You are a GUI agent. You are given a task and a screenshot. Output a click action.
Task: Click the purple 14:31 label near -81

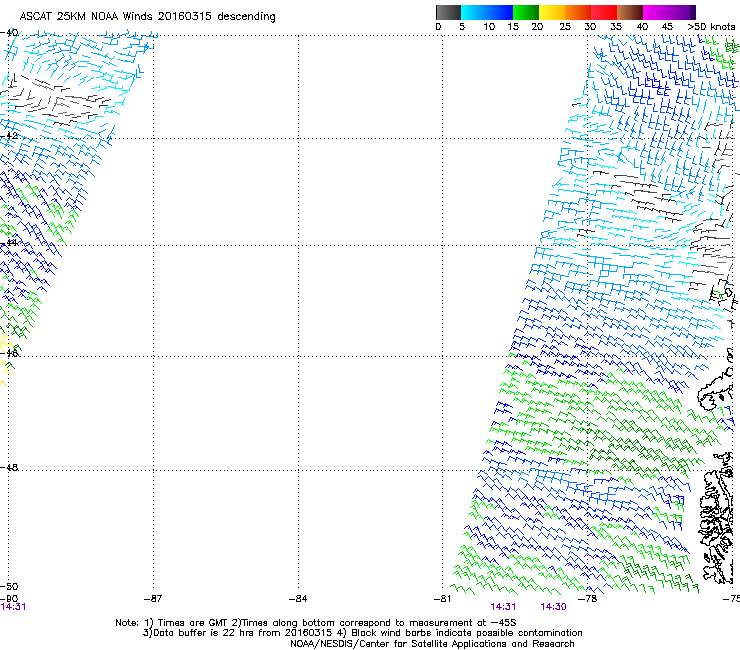(503, 607)
